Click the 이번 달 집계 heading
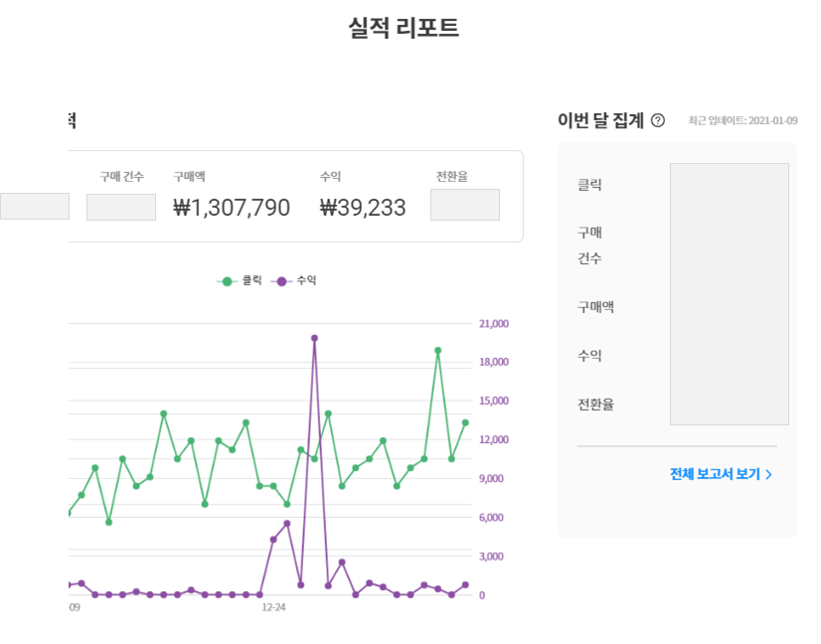This screenshot has width=821, height=644. pyautogui.click(x=600, y=120)
